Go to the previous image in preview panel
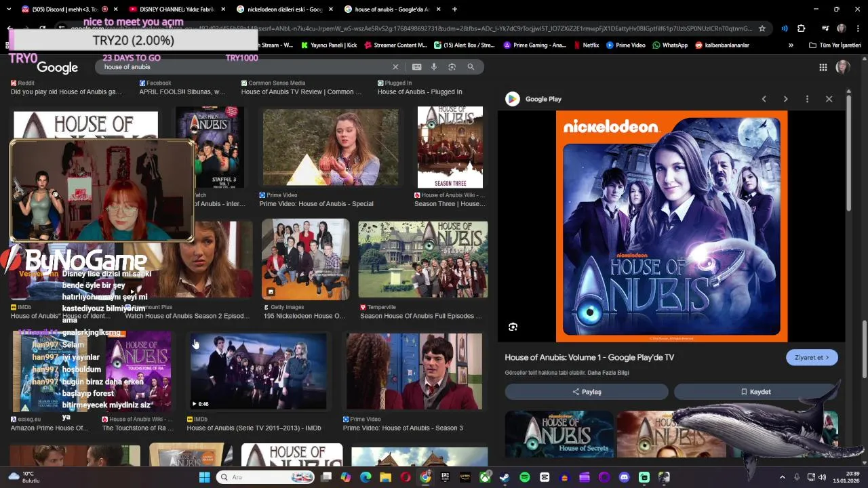868x488 pixels. 764,99
